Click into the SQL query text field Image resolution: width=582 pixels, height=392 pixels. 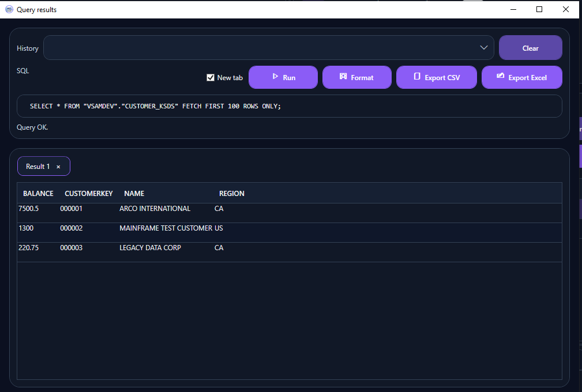[x=289, y=106]
